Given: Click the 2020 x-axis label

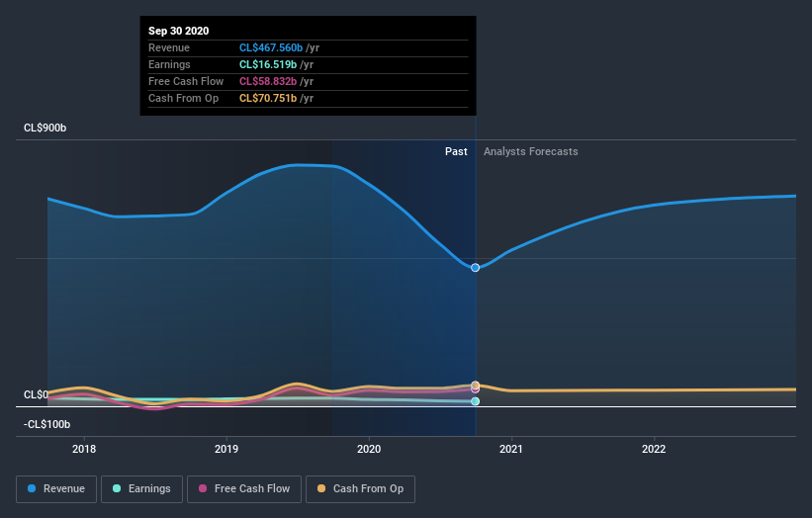Looking at the screenshot, I should [369, 449].
